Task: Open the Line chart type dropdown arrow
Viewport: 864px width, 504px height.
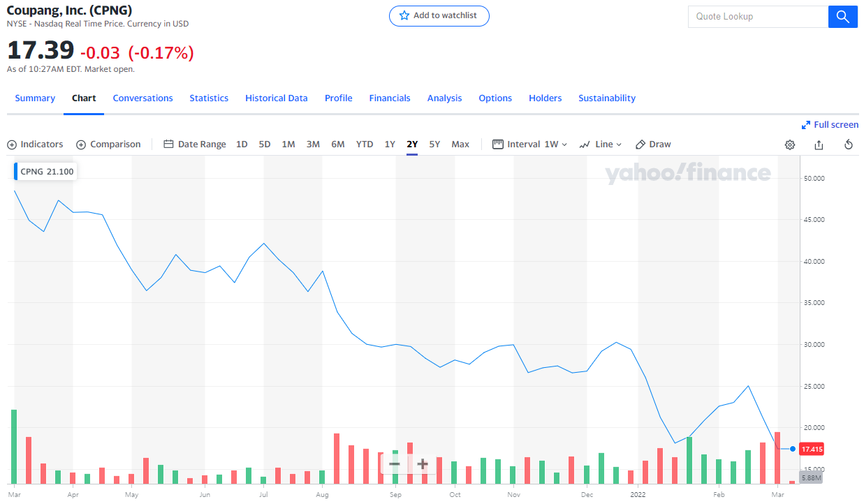Action: (619, 144)
